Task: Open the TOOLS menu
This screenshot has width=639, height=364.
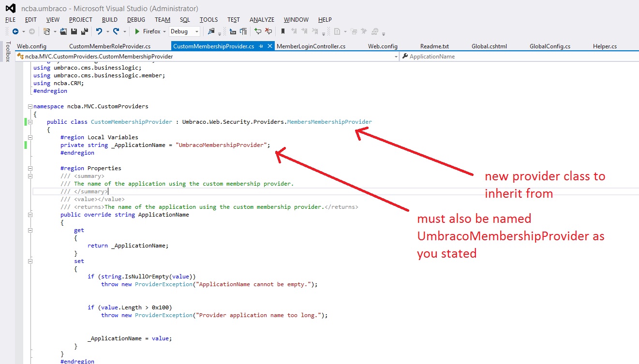Action: coord(209,20)
